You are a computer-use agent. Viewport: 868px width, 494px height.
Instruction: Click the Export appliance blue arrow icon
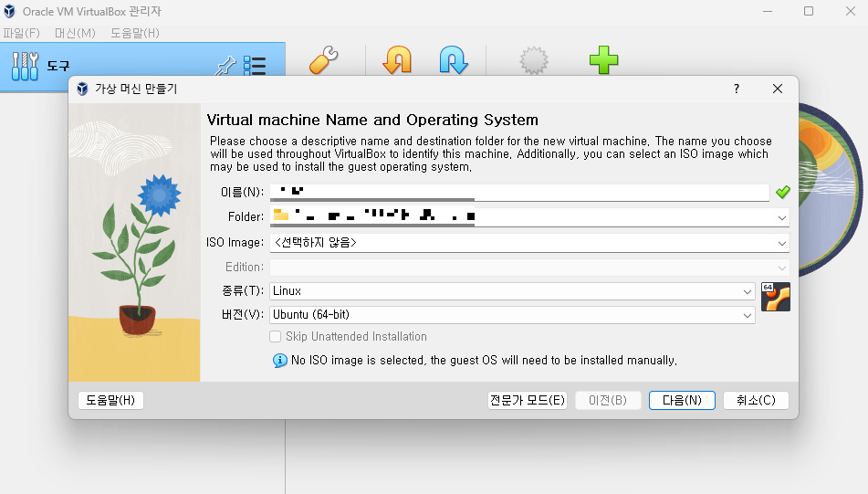(x=454, y=60)
